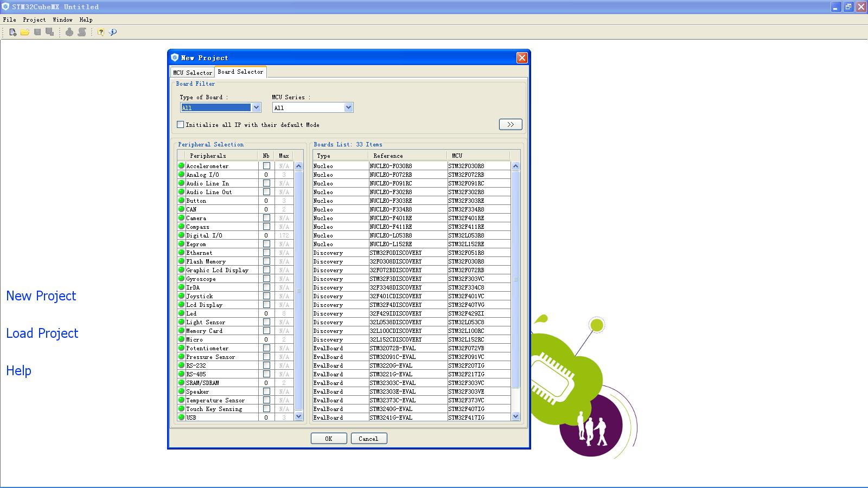
Task: Click the Boards List scrollbar thumb
Action: pyautogui.click(x=516, y=279)
